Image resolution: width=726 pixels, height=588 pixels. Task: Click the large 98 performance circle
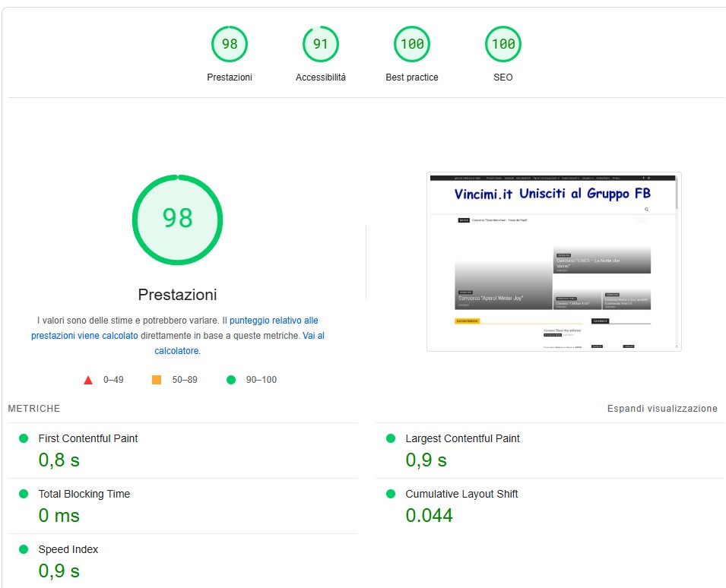[177, 220]
